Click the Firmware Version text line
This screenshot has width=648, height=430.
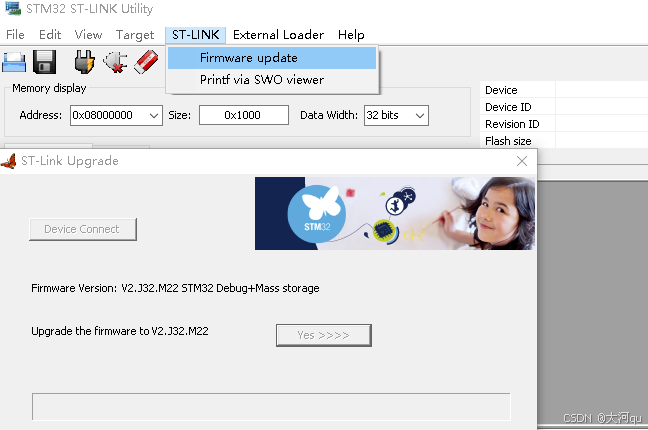175,288
